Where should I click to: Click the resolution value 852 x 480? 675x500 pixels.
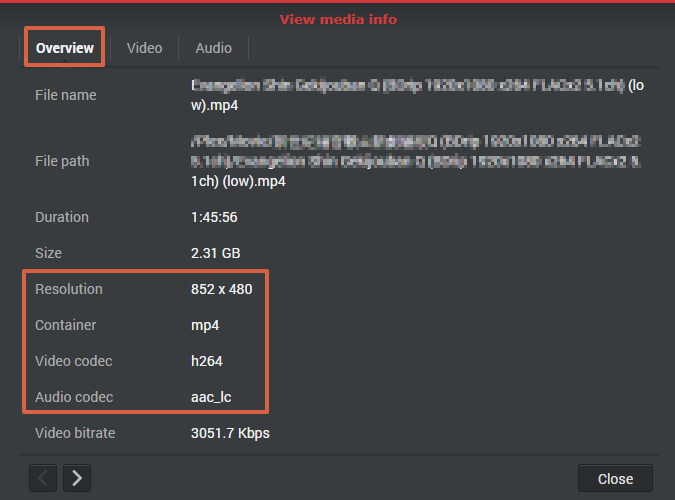point(221,289)
